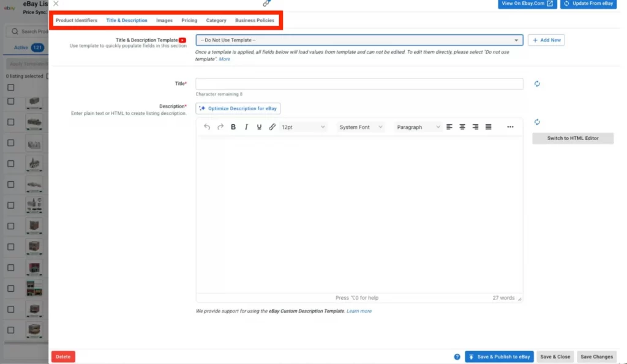627x364 pixels.
Task: Open the Business Policies tab
Action: 255,20
